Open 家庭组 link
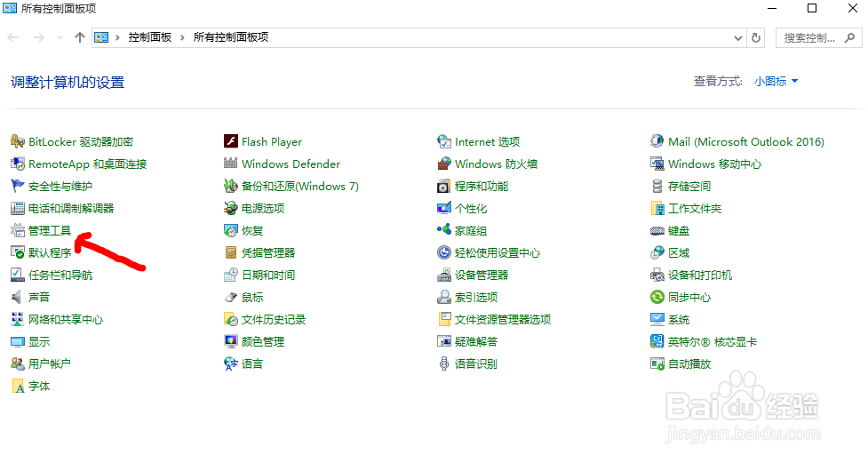 (x=471, y=230)
